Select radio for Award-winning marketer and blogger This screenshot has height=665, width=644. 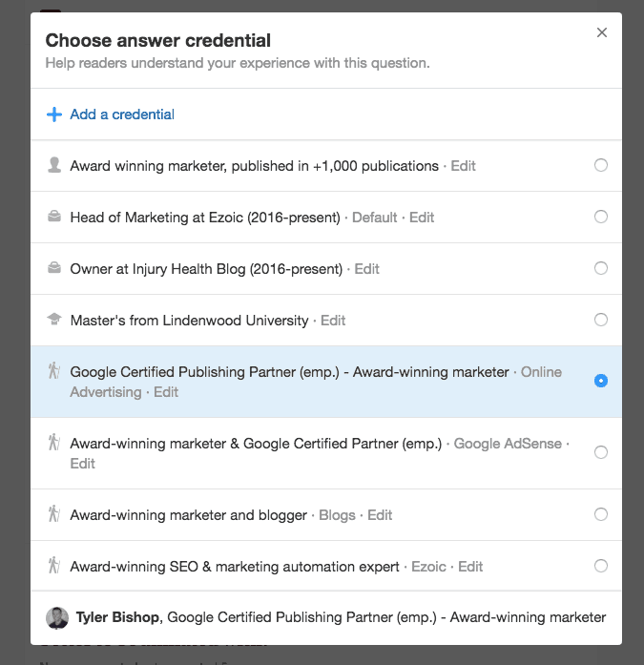[x=601, y=514]
